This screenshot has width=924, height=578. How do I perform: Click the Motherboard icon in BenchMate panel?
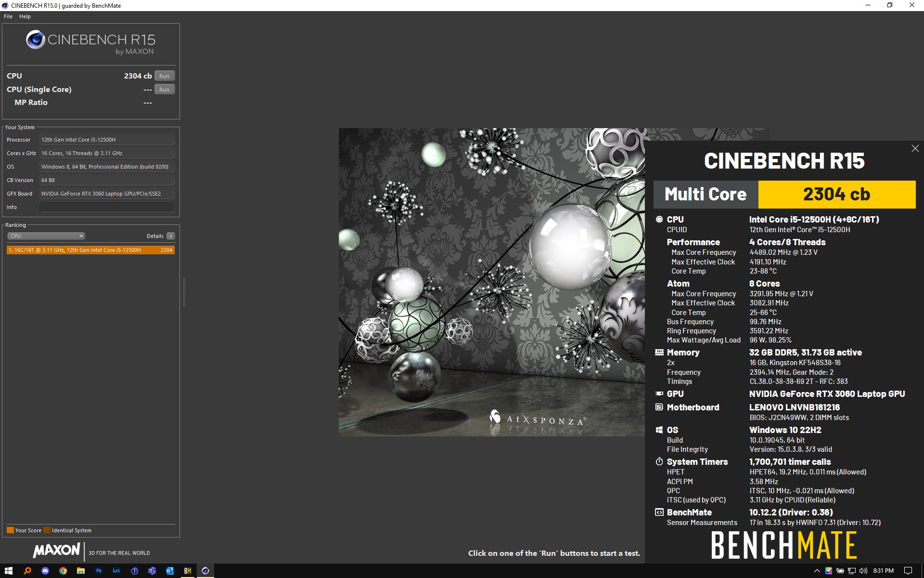coord(659,407)
